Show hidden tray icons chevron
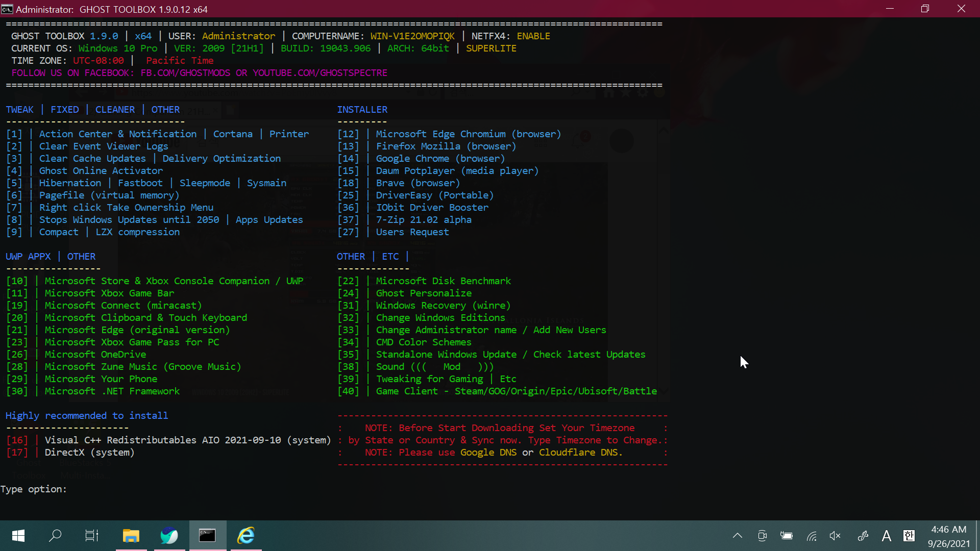 point(738,536)
